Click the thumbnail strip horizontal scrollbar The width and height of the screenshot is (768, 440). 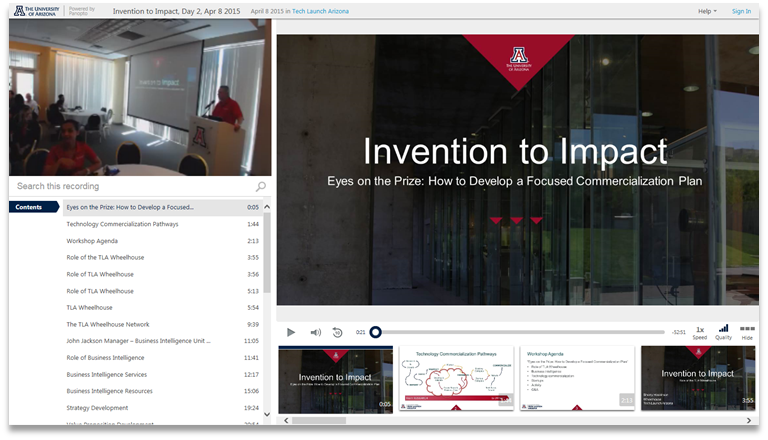coord(319,420)
